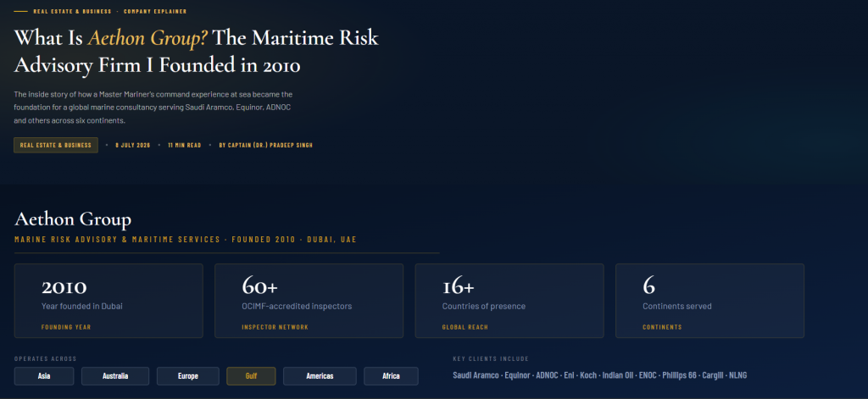
Task: Select the Australia region chip
Action: click(115, 376)
